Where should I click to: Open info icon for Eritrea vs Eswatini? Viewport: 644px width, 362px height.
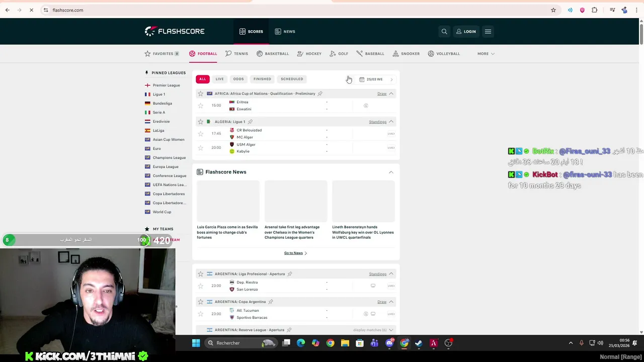[x=366, y=106]
